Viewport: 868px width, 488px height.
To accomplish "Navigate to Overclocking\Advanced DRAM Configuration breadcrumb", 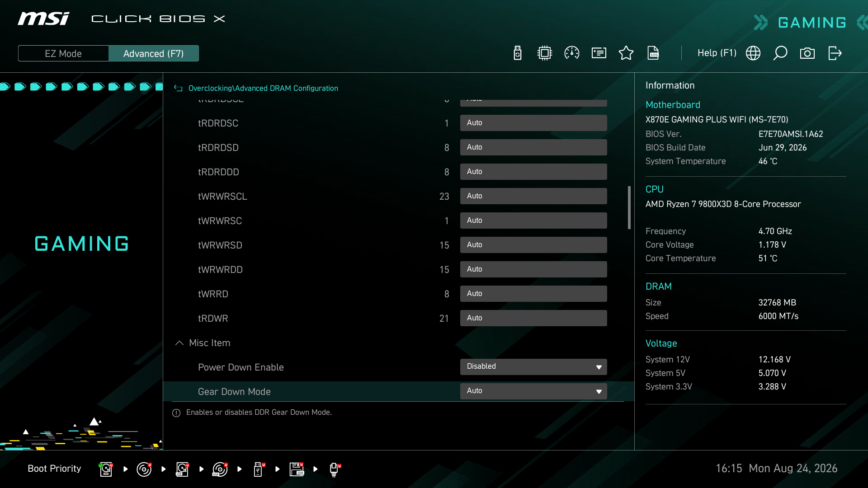I will (263, 89).
